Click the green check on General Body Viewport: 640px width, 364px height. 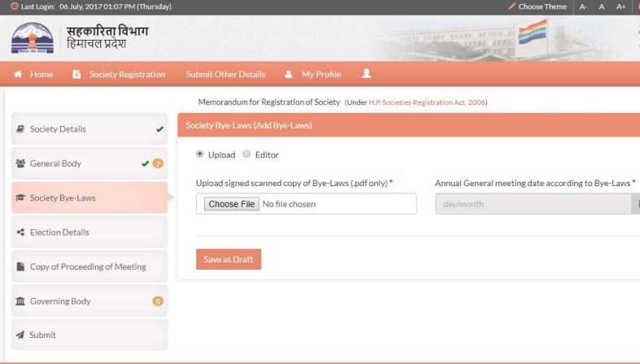pos(145,163)
